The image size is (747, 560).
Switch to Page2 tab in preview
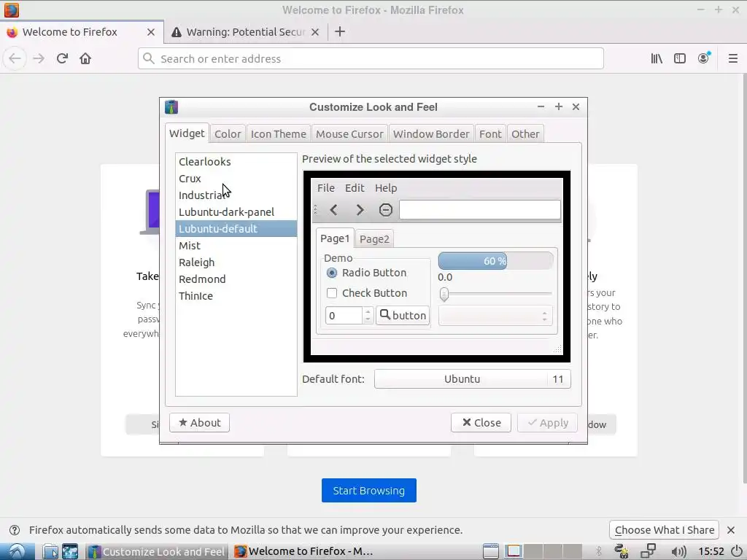(x=374, y=239)
